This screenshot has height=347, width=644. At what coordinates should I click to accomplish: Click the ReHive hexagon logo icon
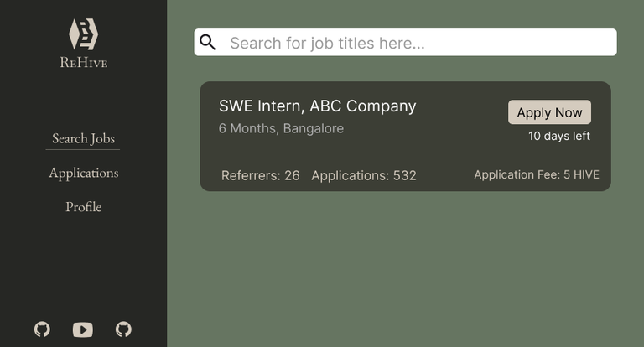point(83,34)
